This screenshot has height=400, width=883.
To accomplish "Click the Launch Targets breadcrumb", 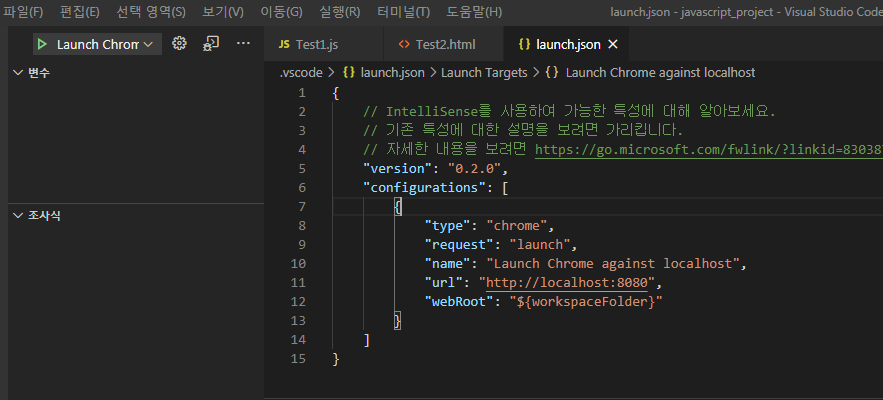I will coord(484,73).
